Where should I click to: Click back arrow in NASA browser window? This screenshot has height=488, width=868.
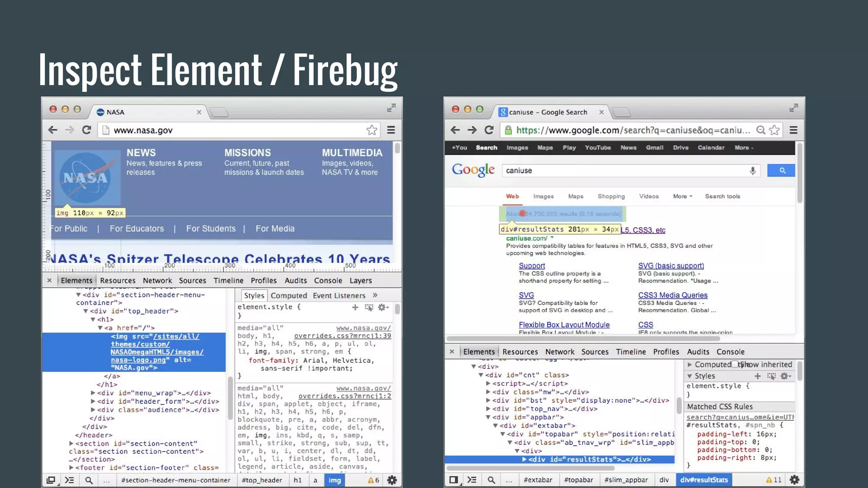(x=53, y=130)
